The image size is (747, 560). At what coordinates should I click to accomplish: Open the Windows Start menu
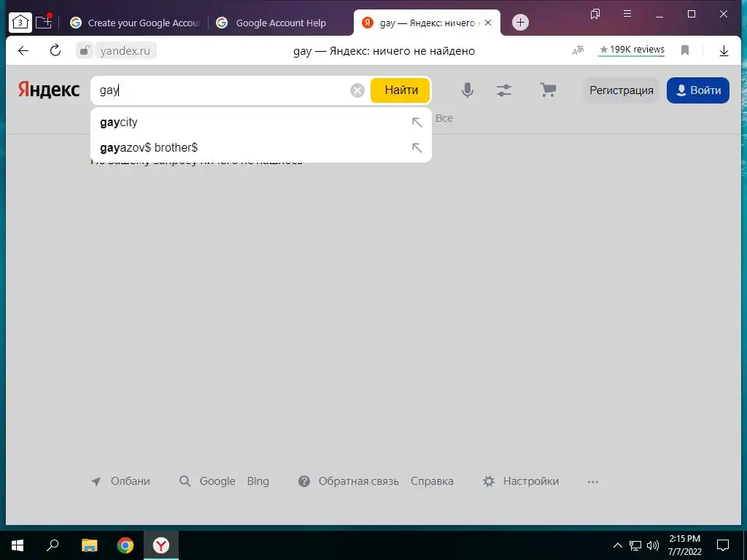click(18, 545)
